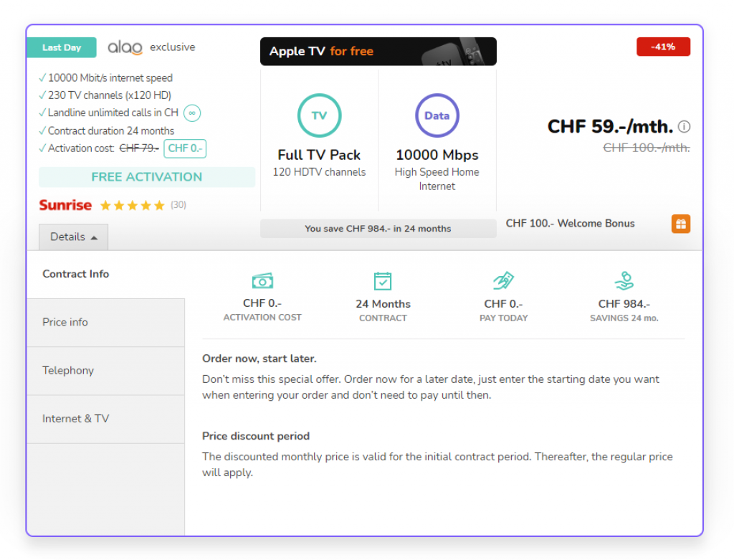Click the Sunrise provider logo
The width and height of the screenshot is (734, 560).
pos(65,205)
